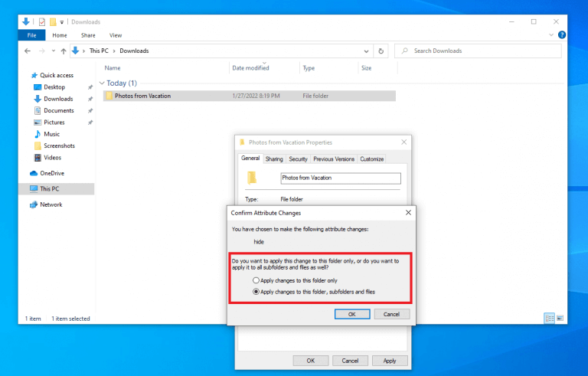Select This PC in the navigation pane
Viewport: 588px width, 376px height.
point(56,188)
